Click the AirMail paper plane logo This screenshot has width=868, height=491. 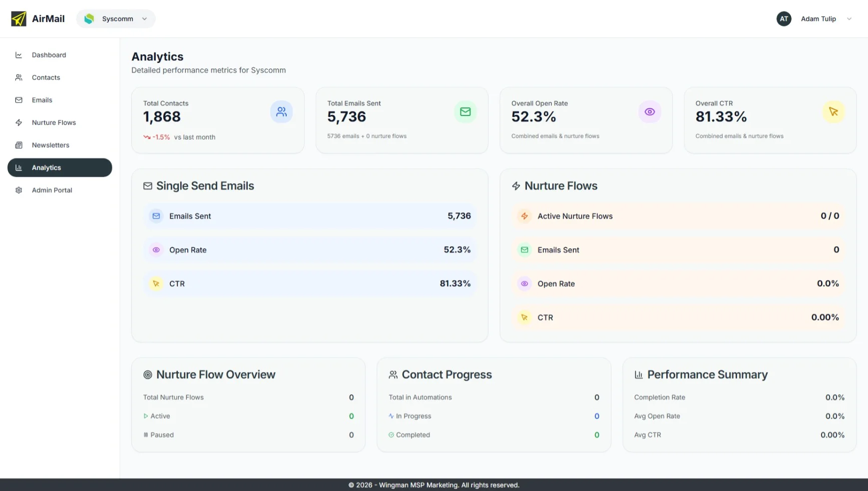(18, 18)
